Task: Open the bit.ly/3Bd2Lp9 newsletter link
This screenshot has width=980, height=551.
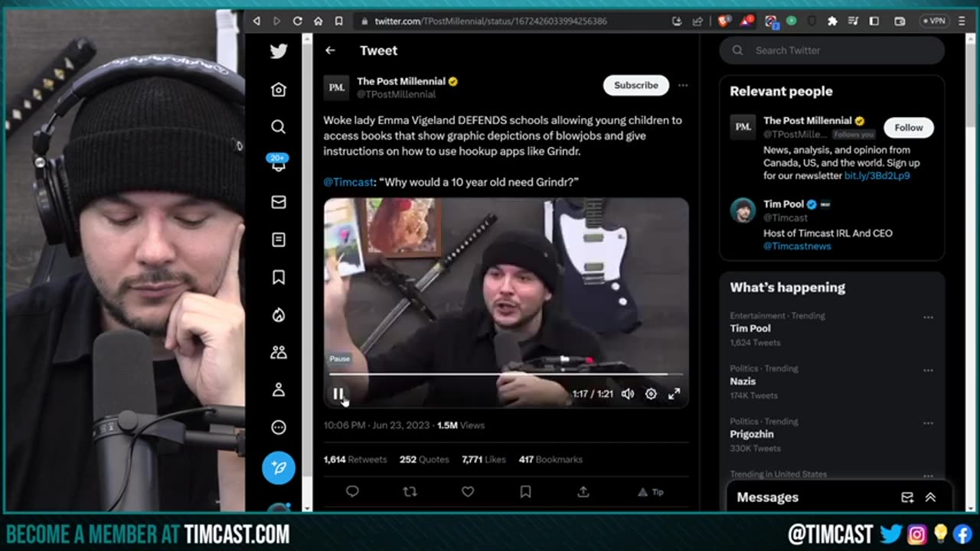Action: (877, 175)
